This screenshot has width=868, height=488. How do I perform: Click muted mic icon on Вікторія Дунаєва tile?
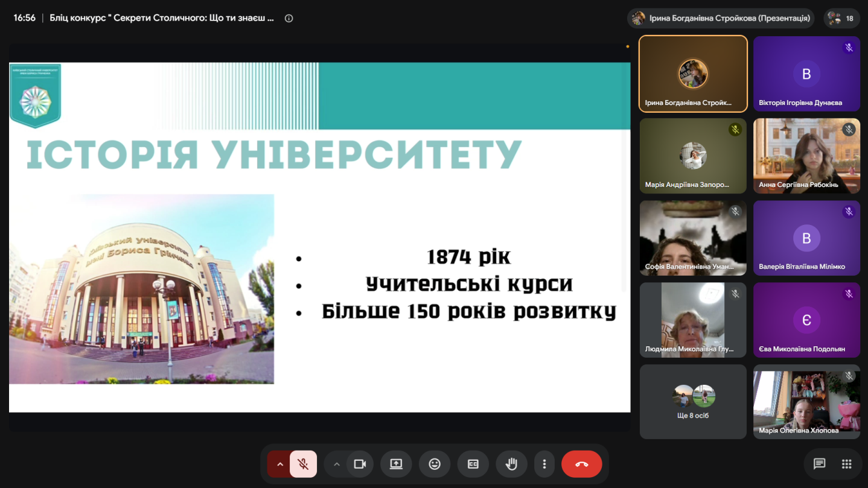click(x=849, y=48)
